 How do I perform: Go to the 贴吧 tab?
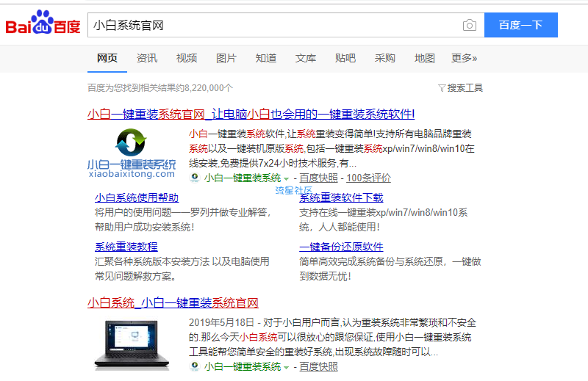pos(345,58)
